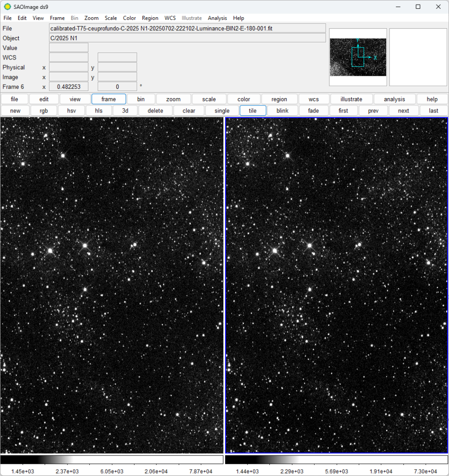Click the analysis buttonbar button
The image size is (449, 476).
tap(394, 99)
